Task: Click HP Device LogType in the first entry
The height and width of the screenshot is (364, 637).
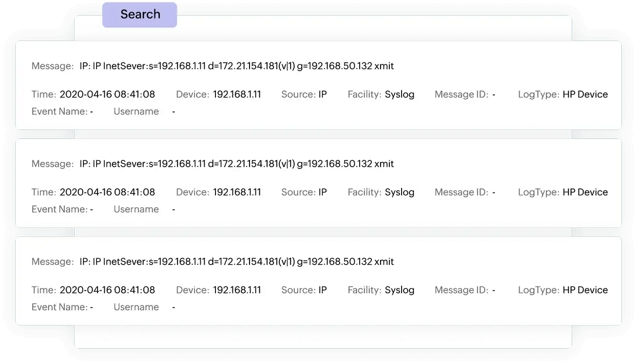Action: click(x=585, y=95)
